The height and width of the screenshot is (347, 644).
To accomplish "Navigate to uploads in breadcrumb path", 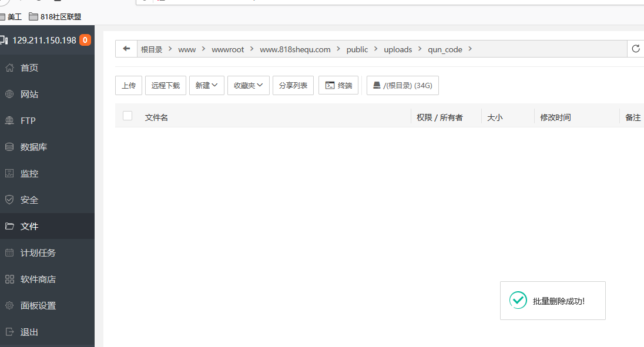I will (398, 49).
